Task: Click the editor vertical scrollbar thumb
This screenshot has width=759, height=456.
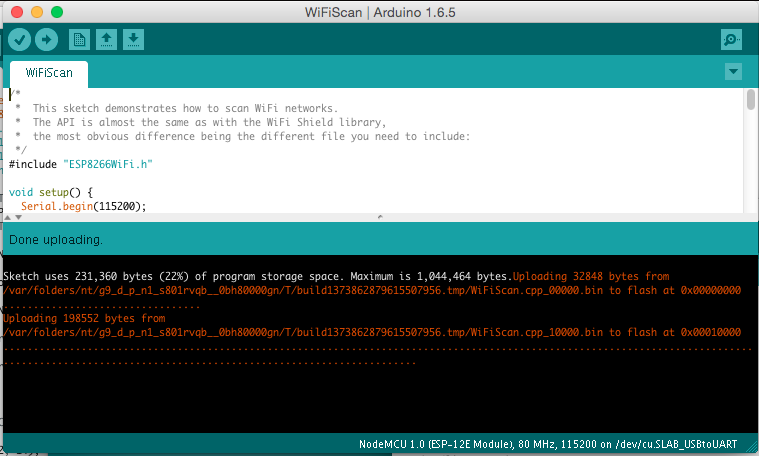Action: pyautogui.click(x=751, y=100)
